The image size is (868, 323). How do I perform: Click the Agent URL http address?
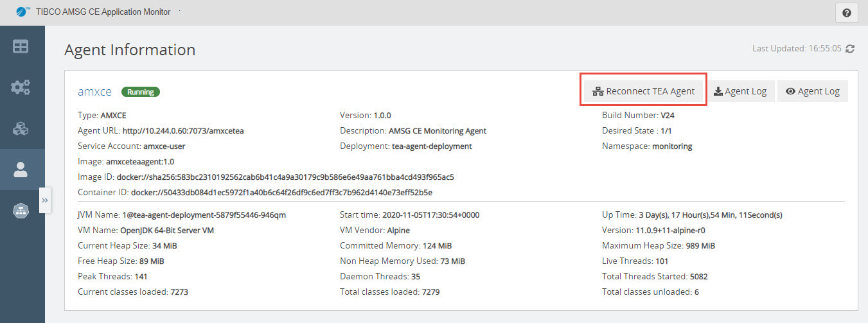click(183, 131)
